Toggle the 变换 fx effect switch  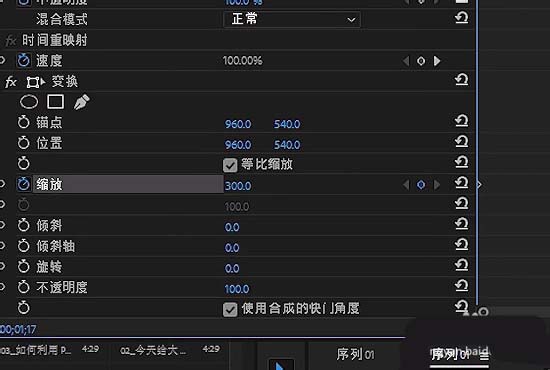11,82
